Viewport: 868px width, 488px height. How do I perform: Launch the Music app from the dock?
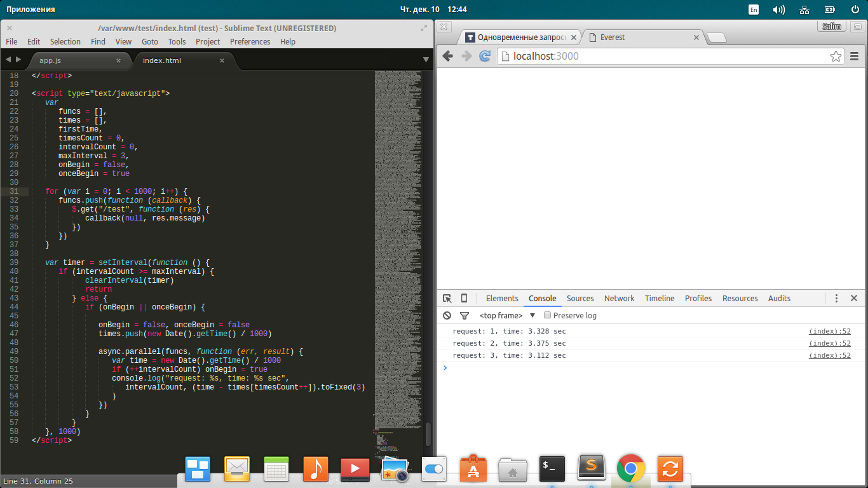tap(316, 469)
